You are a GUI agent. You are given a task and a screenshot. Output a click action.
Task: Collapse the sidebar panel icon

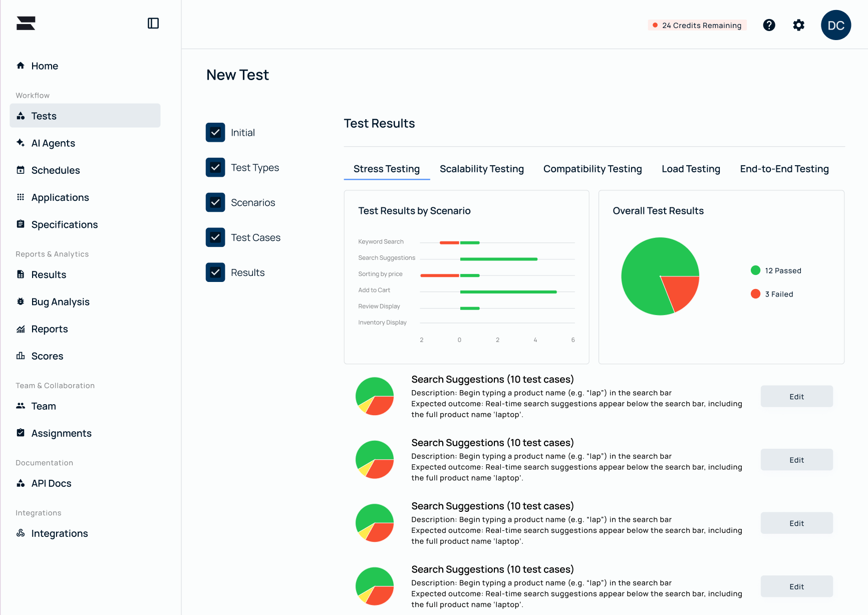[x=153, y=24]
